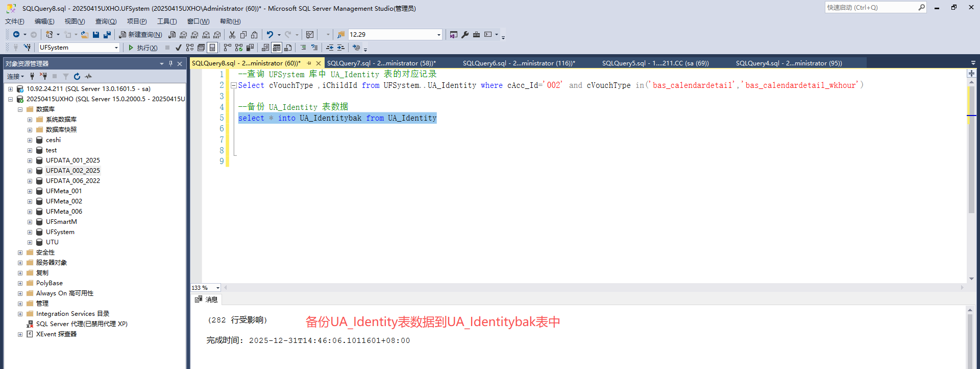Screen dimensions: 980x369
Task: Click the Activity Monitor icon in Object Explorer
Action: [88, 76]
